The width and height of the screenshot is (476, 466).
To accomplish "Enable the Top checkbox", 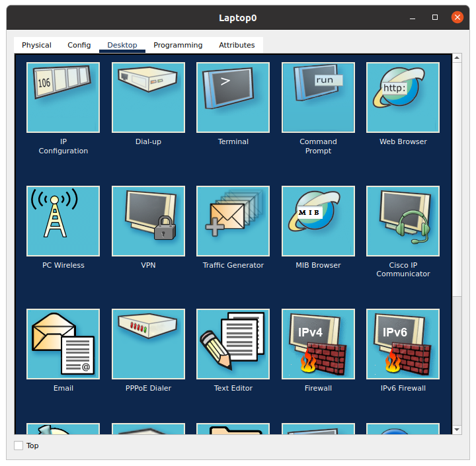I will [19, 446].
